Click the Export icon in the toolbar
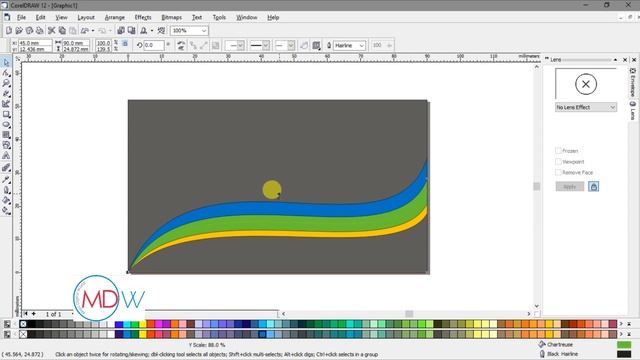640x360 pixels. [x=131, y=31]
